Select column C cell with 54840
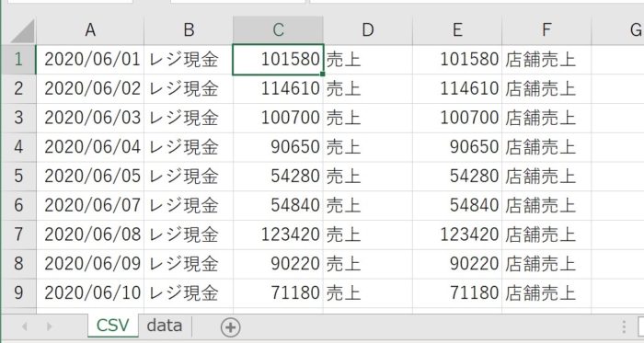The image size is (644, 343). [278, 205]
